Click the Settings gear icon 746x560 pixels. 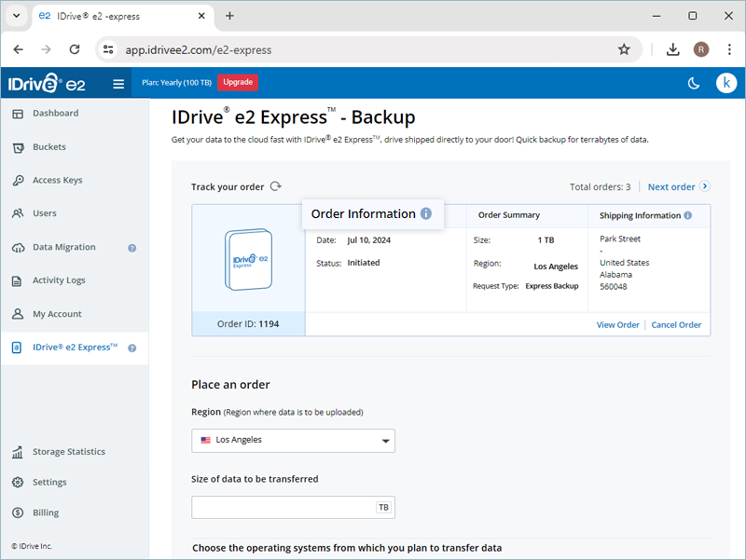click(x=18, y=483)
